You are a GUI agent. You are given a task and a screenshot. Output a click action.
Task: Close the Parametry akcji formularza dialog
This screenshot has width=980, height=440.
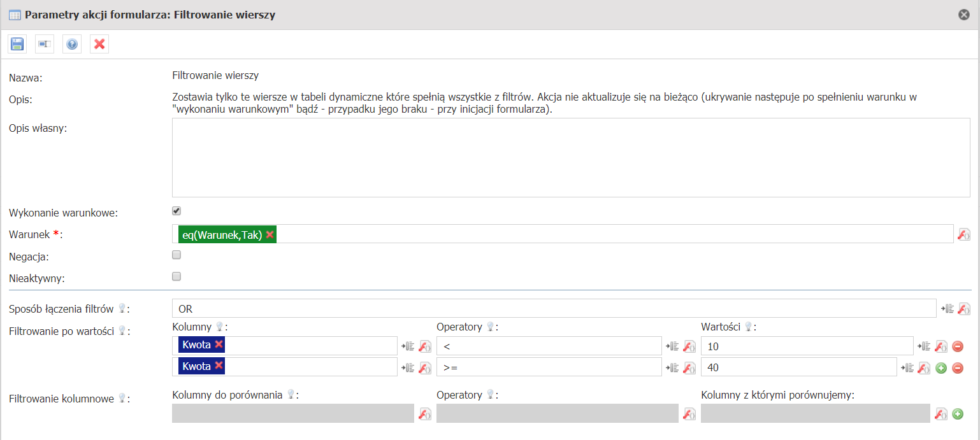point(964,14)
